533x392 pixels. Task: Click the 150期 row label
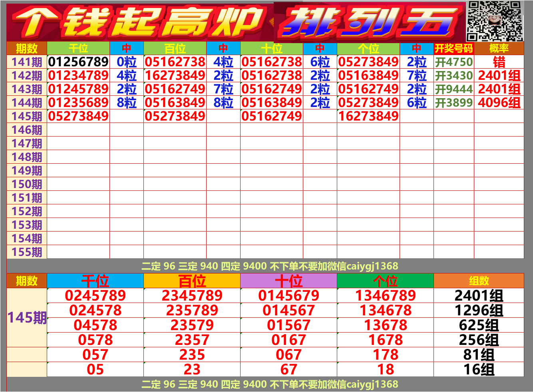coord(27,184)
